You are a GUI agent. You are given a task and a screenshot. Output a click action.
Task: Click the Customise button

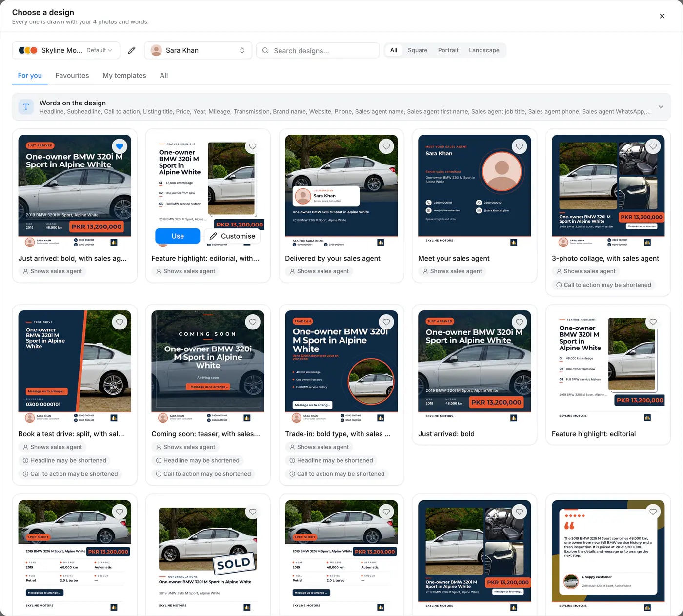232,236
